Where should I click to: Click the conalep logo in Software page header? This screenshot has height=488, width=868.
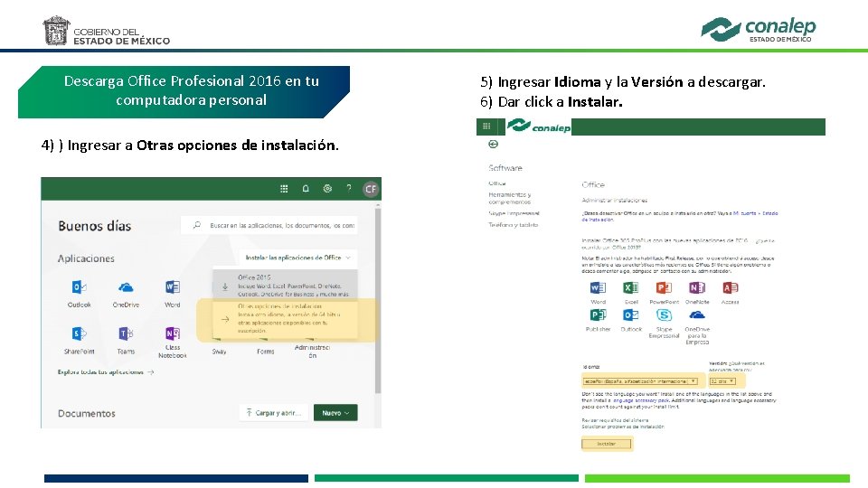tap(539, 127)
